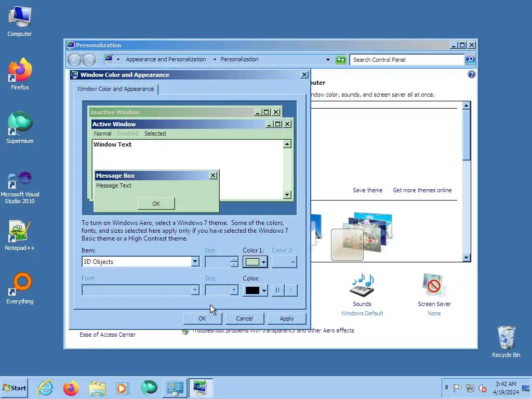Launch the Firefox desktop shortcut
The width and height of the screenshot is (532, 399).
20,74
